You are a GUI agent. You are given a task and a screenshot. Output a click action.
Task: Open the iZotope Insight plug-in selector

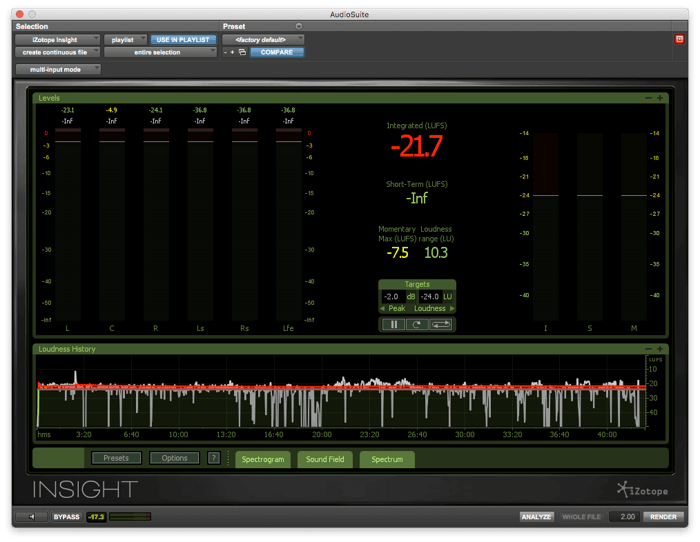[58, 40]
